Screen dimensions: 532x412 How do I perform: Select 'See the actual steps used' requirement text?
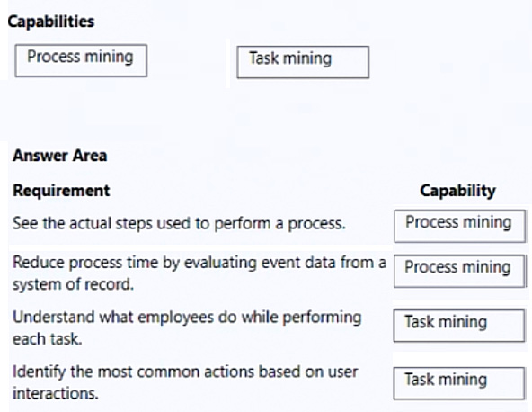179,223
